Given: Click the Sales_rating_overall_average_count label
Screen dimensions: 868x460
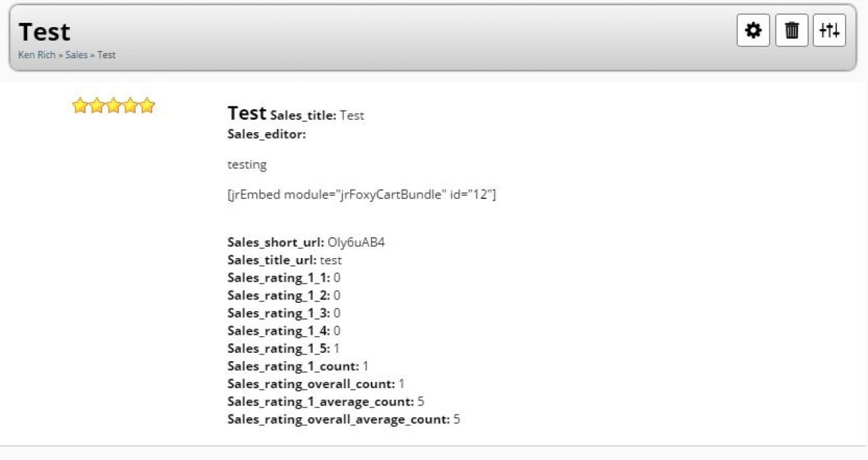Looking at the screenshot, I should point(338,419).
